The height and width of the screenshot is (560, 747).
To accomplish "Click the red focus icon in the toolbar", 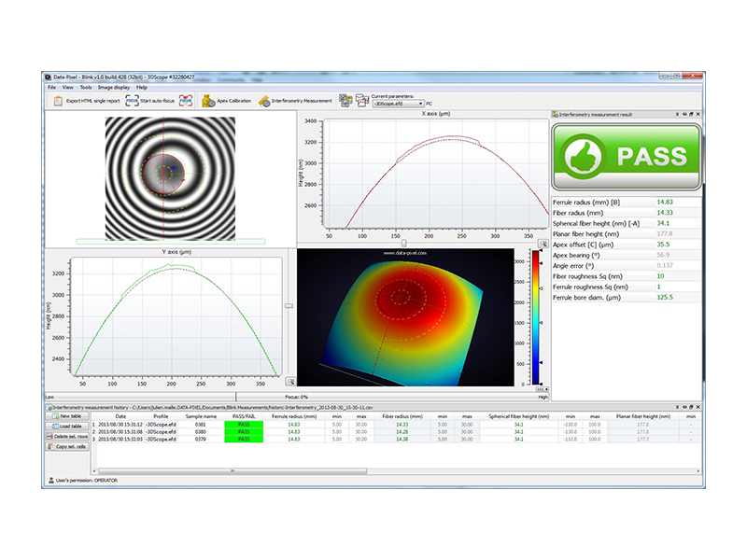I will 186,101.
